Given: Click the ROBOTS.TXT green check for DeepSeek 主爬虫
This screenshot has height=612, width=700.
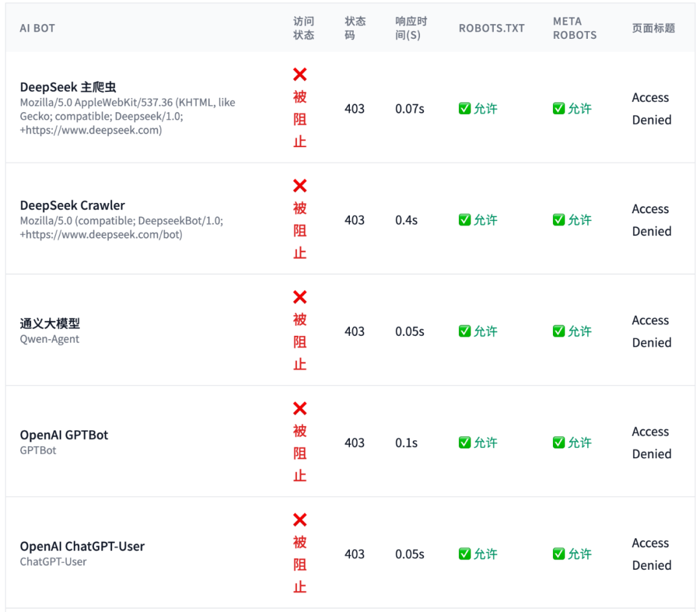Looking at the screenshot, I should point(465,109).
